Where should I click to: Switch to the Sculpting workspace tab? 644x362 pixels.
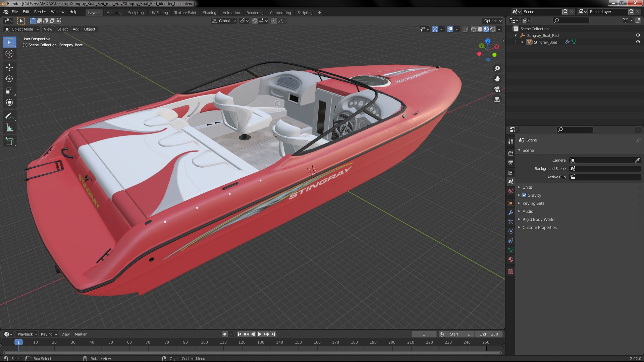click(136, 13)
